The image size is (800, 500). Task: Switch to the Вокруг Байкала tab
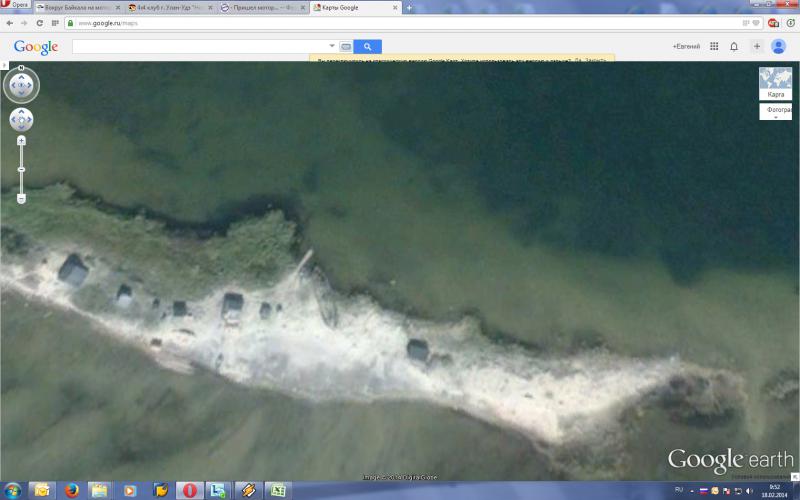coord(77,7)
